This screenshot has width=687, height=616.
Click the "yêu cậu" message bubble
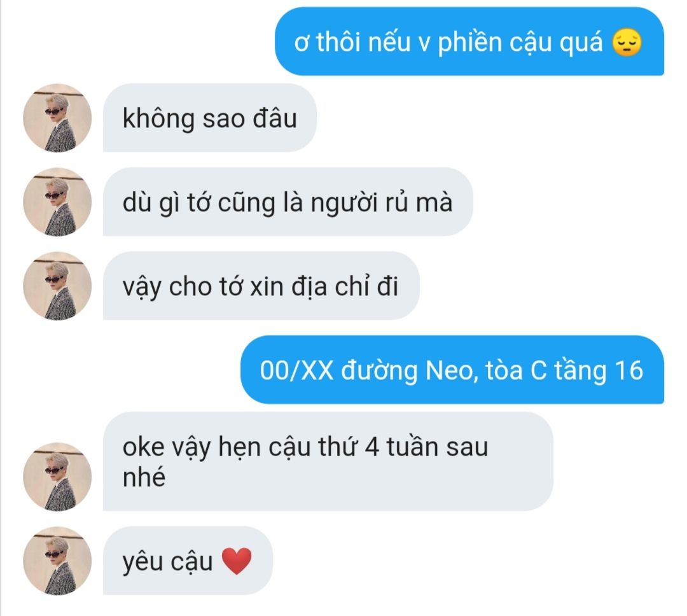tap(188, 561)
